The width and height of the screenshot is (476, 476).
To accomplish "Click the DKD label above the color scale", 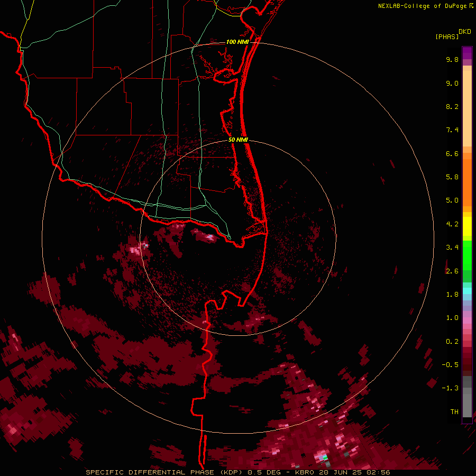I will click(x=465, y=32).
